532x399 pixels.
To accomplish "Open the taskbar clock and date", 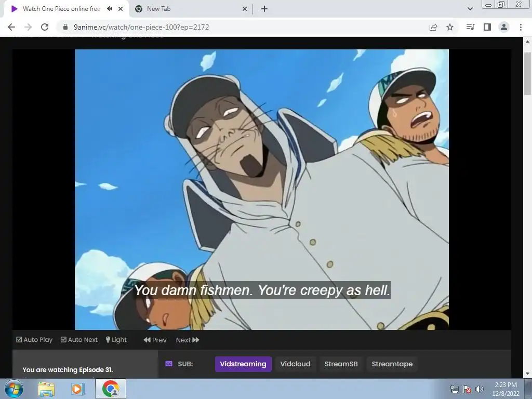I will (506, 389).
